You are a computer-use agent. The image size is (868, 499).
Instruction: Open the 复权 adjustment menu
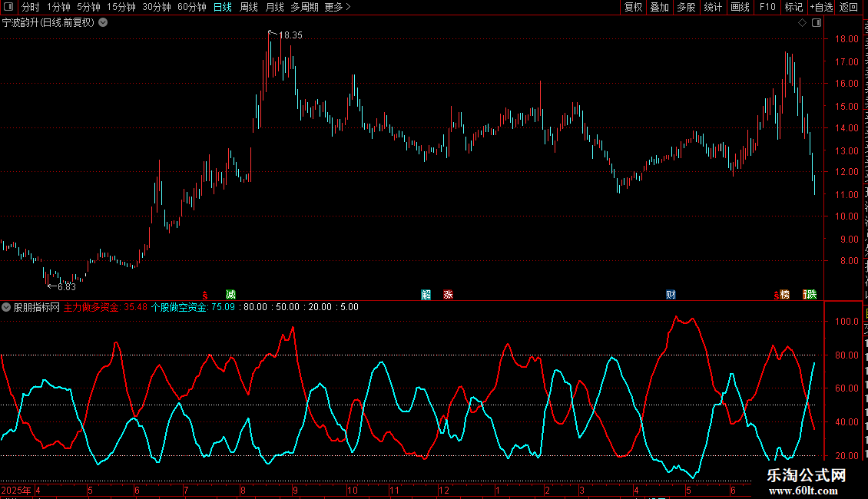[633, 7]
